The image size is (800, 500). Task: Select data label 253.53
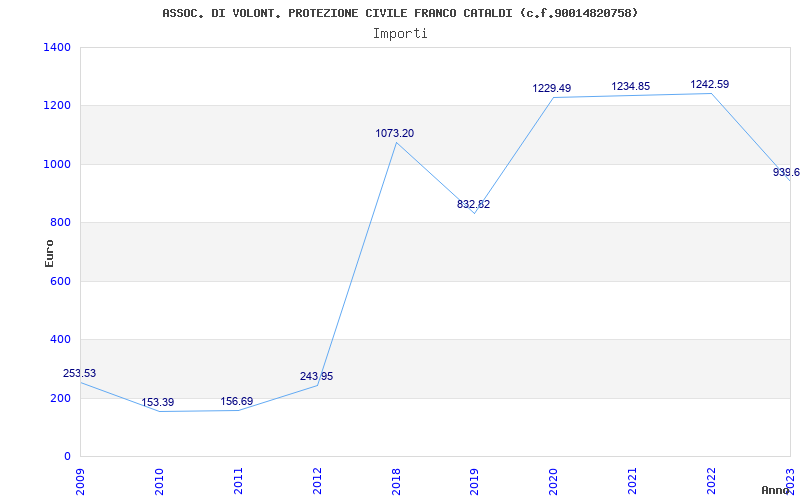point(79,373)
